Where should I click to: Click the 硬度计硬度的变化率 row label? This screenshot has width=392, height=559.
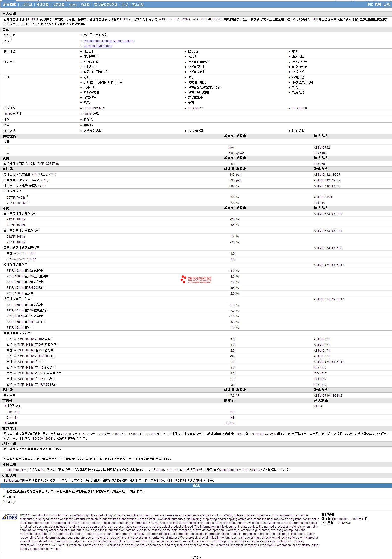pos(17,333)
